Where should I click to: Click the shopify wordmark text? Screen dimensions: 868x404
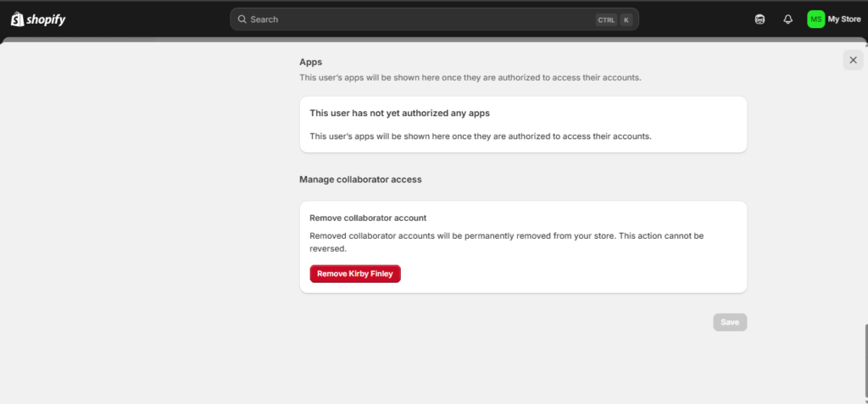tap(46, 20)
